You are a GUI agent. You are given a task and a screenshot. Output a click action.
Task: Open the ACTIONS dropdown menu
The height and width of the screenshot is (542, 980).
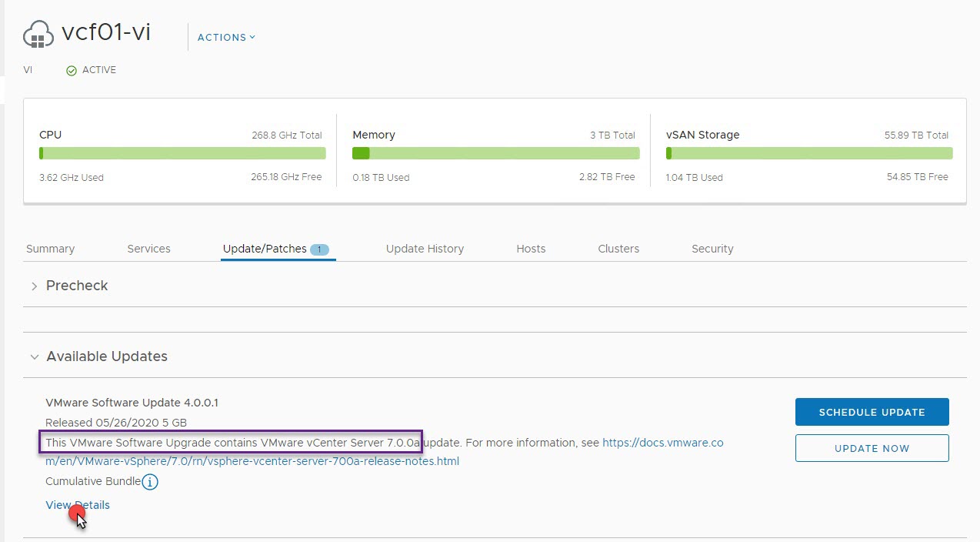pos(226,37)
